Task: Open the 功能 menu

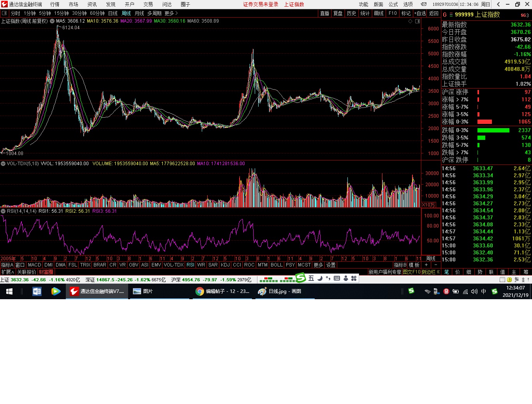Action: tap(364, 4)
